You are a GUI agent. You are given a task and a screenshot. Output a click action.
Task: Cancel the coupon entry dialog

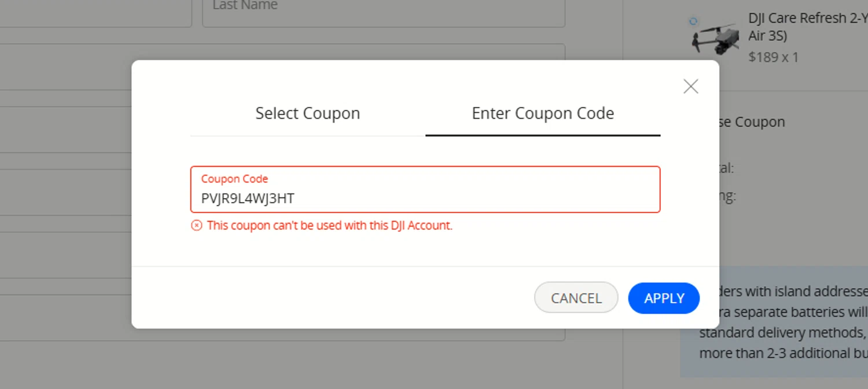(x=576, y=298)
